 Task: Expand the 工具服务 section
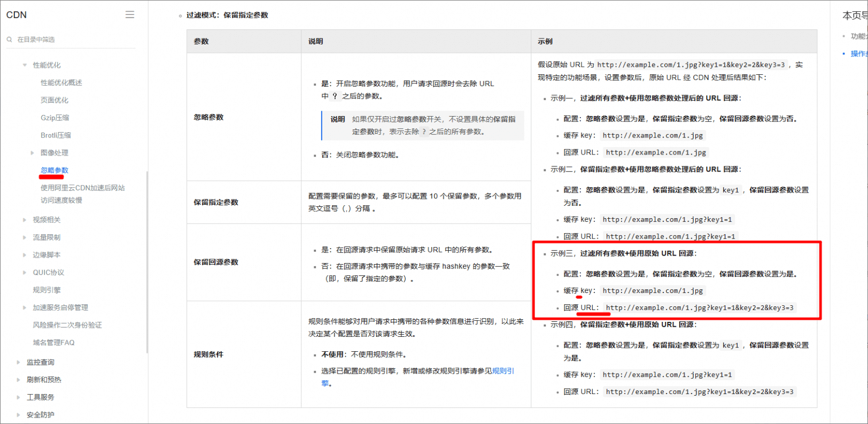(x=18, y=397)
